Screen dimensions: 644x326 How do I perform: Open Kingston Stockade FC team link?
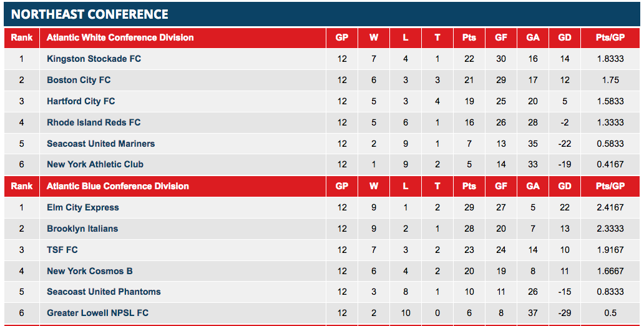(x=94, y=59)
